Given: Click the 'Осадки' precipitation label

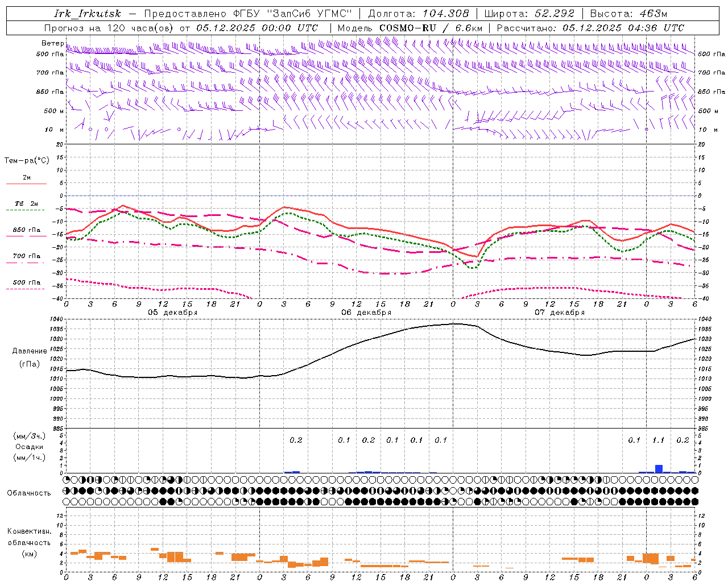Looking at the screenshot, I should point(29,447).
